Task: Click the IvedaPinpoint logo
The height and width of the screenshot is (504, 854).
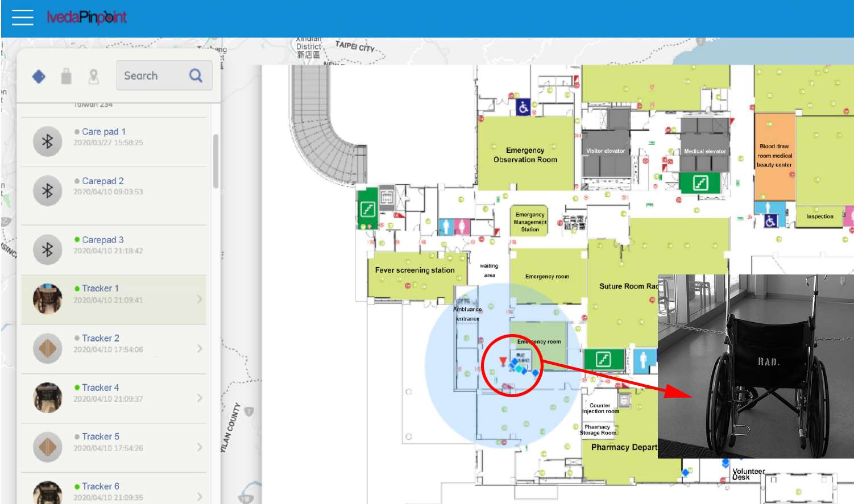Action: (86, 18)
